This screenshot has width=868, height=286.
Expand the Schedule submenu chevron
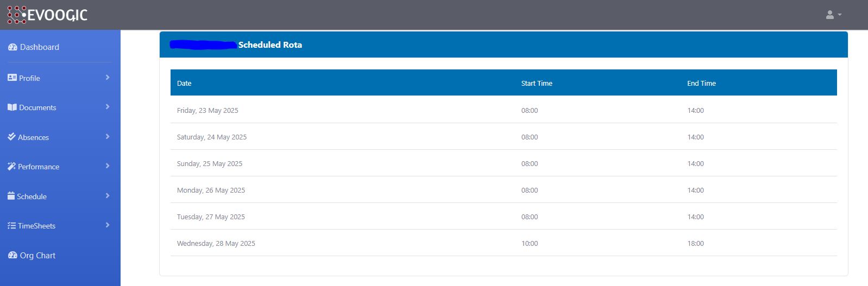[x=108, y=196]
